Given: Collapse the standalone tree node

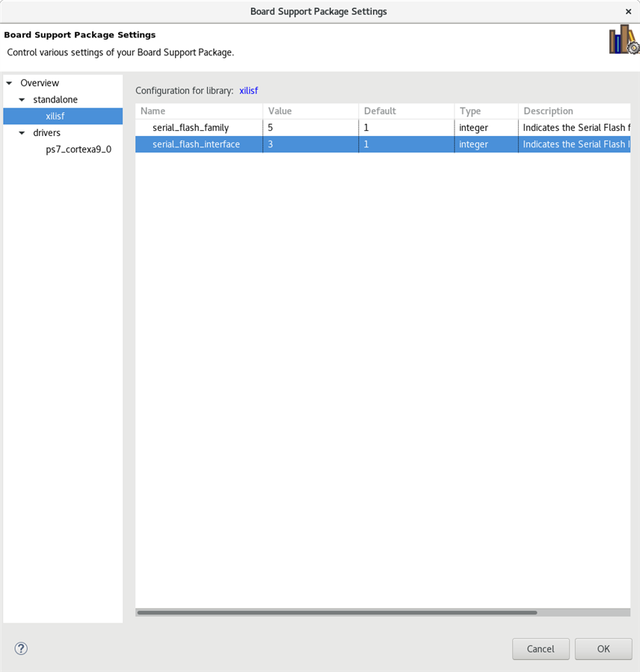Looking at the screenshot, I should point(22,99).
